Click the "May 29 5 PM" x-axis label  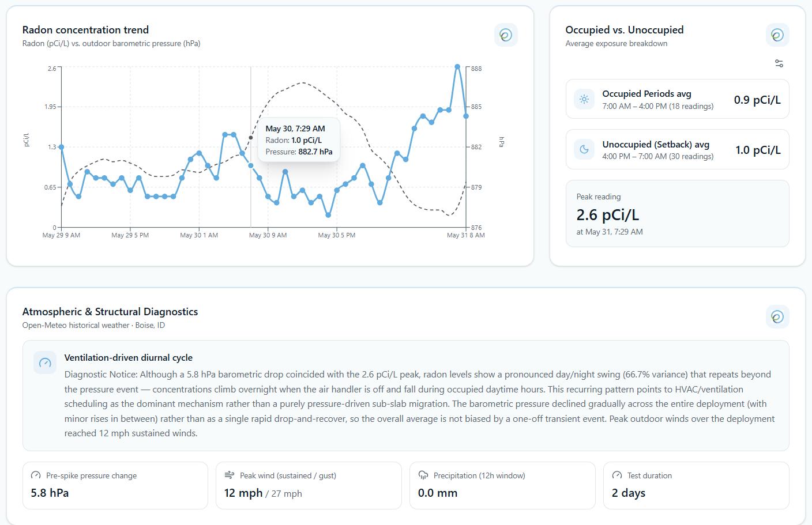click(x=130, y=235)
